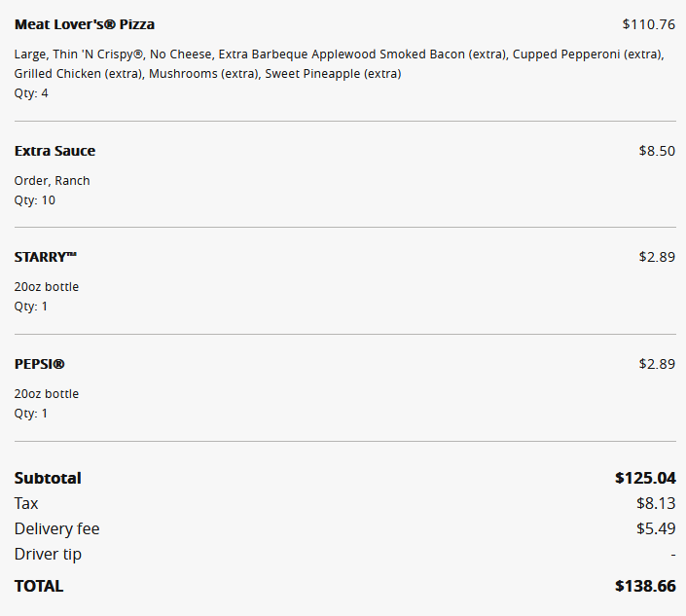The width and height of the screenshot is (686, 616).
Task: Click the pizza toppings description text
Action: [339, 64]
